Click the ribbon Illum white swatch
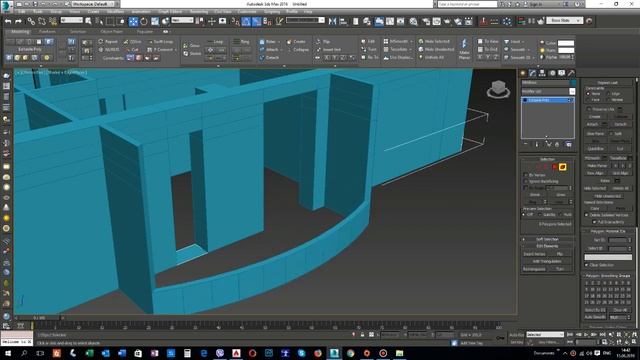640x360 pixels. 566,50
